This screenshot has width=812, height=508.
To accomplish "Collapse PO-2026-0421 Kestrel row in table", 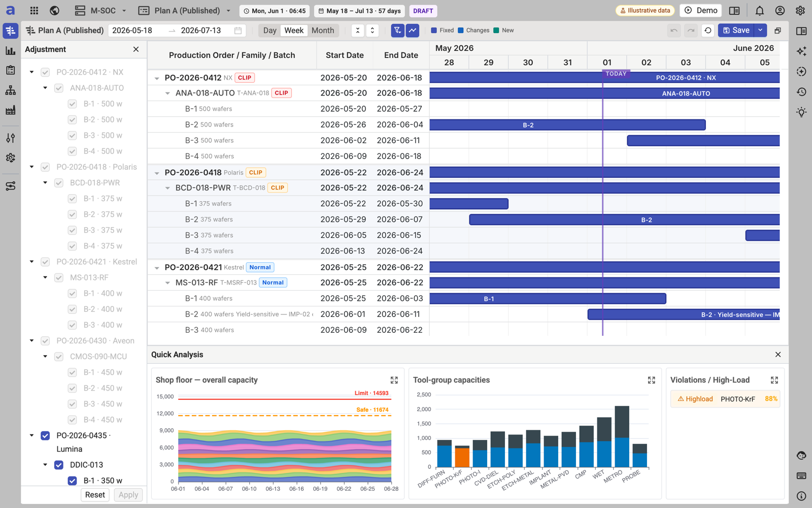I will click(157, 268).
